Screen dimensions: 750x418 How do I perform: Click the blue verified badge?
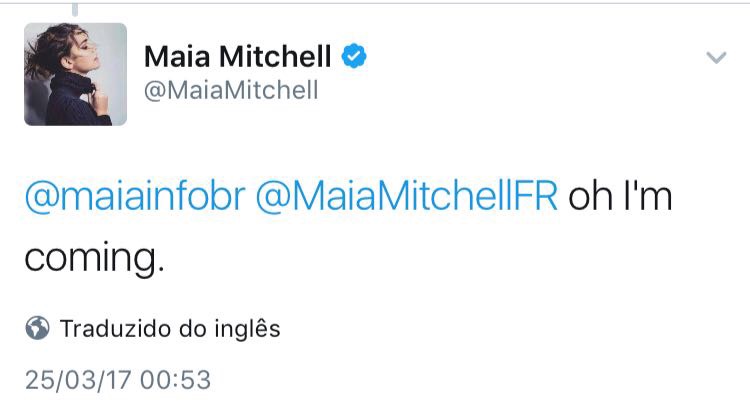(354, 57)
